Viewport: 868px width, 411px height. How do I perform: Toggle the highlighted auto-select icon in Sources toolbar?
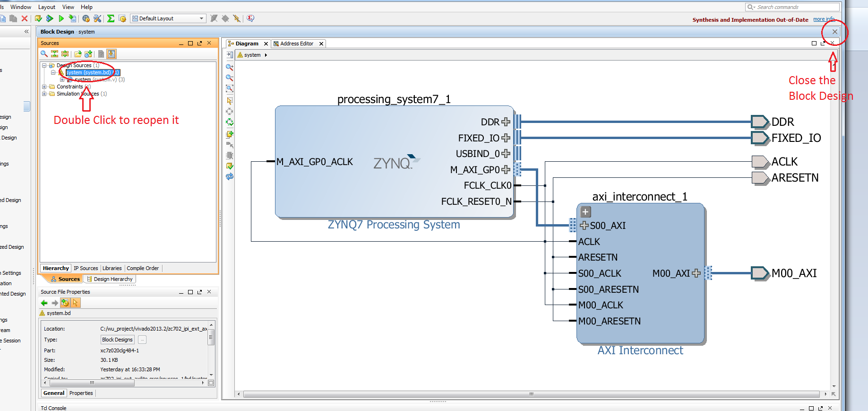point(112,54)
